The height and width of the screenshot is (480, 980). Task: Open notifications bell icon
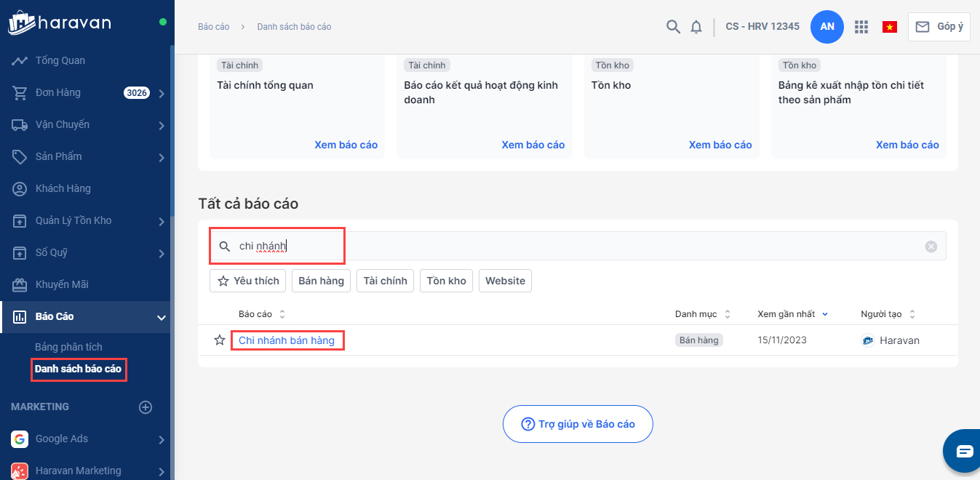tap(696, 27)
